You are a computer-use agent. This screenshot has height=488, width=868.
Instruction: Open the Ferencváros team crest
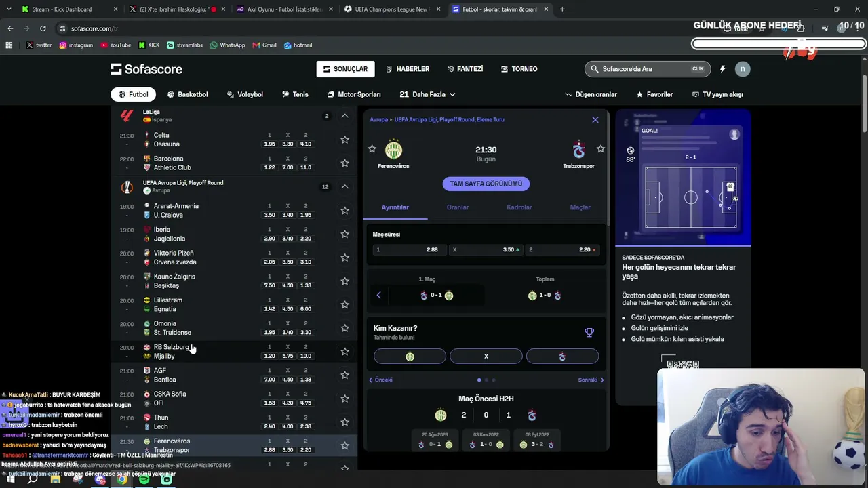click(x=393, y=149)
